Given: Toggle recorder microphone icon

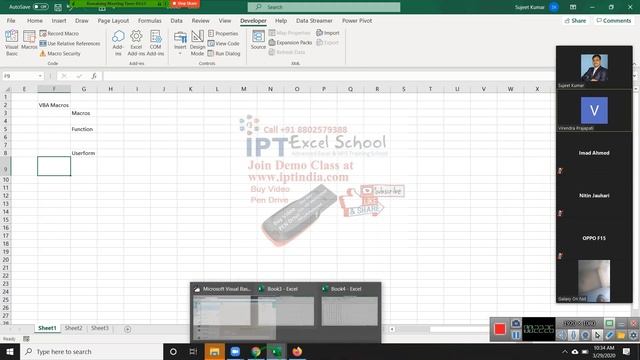Looking at the screenshot, I should 573,335.
